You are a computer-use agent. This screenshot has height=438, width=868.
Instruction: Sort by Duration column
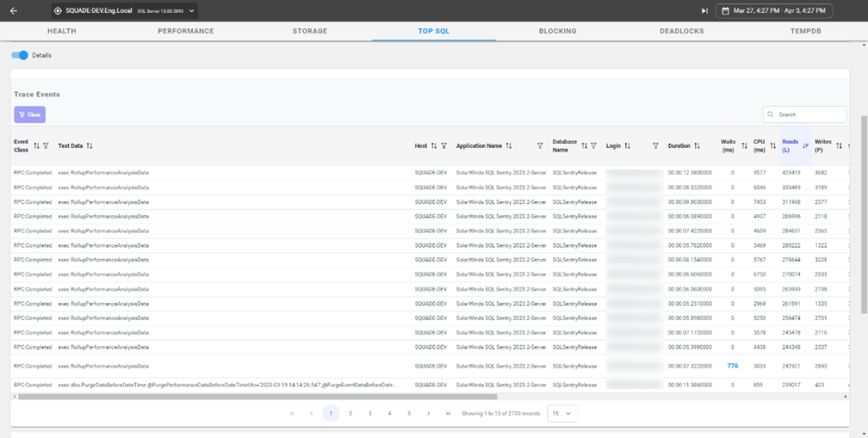tap(698, 145)
